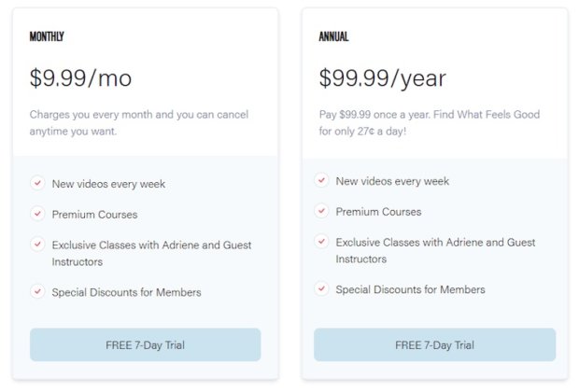This screenshot has width=579, height=392.
Task: Click checkmark icon beside Annual Exclusive Classes
Action: (321, 242)
